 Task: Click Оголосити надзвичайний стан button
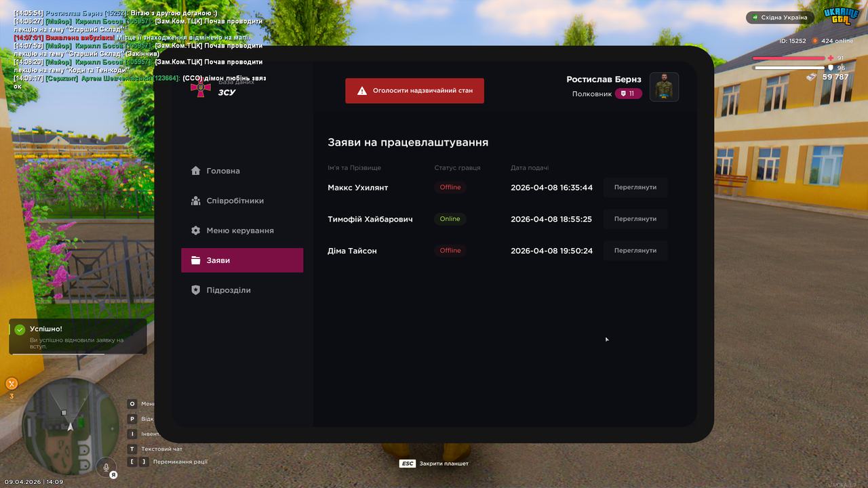point(414,90)
